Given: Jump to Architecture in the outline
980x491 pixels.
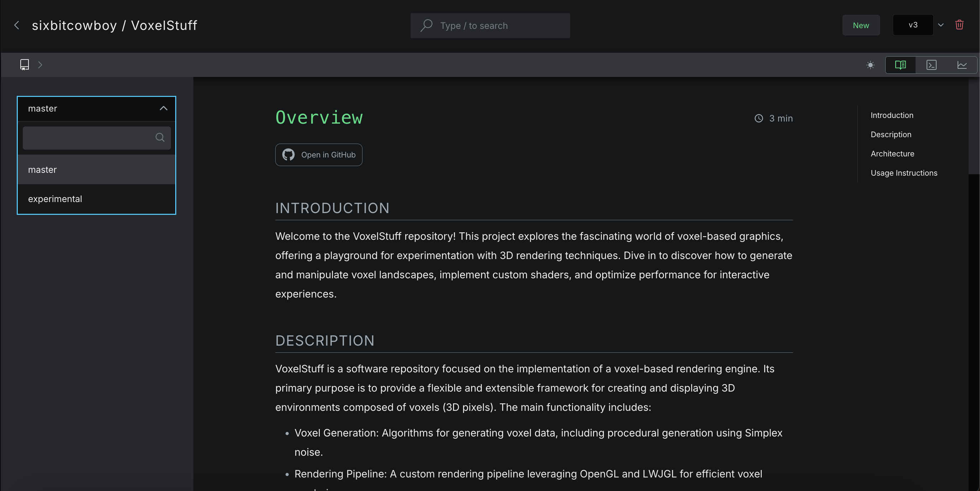Looking at the screenshot, I should tap(892, 154).
